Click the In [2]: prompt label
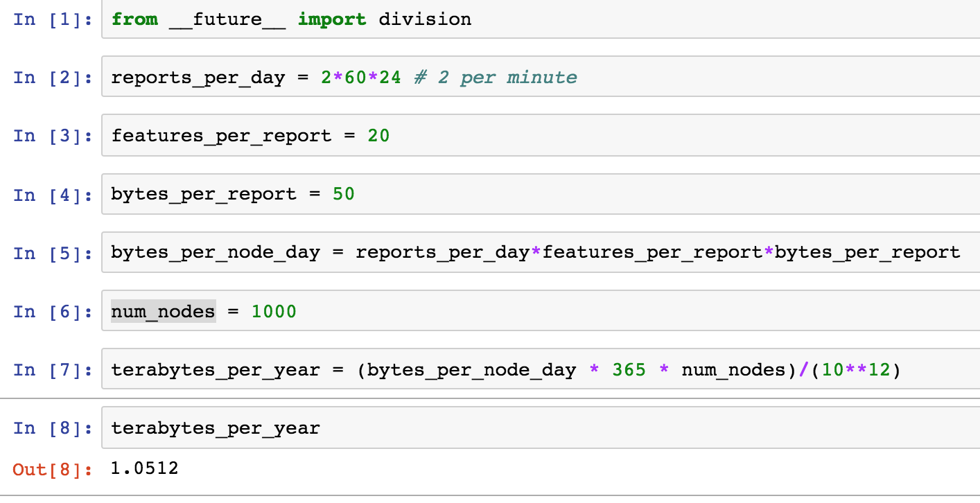Viewport: 980px width, 503px height. (53, 77)
